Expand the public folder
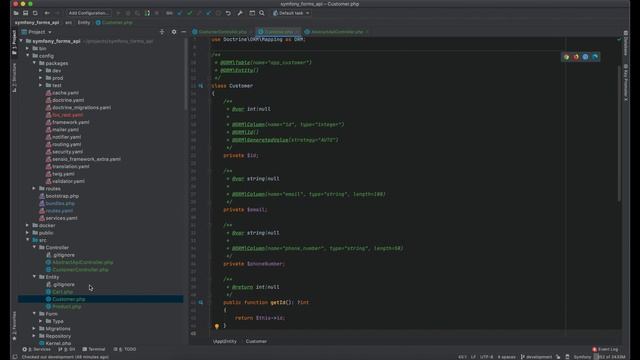The image size is (640, 360). pyautogui.click(x=28, y=233)
